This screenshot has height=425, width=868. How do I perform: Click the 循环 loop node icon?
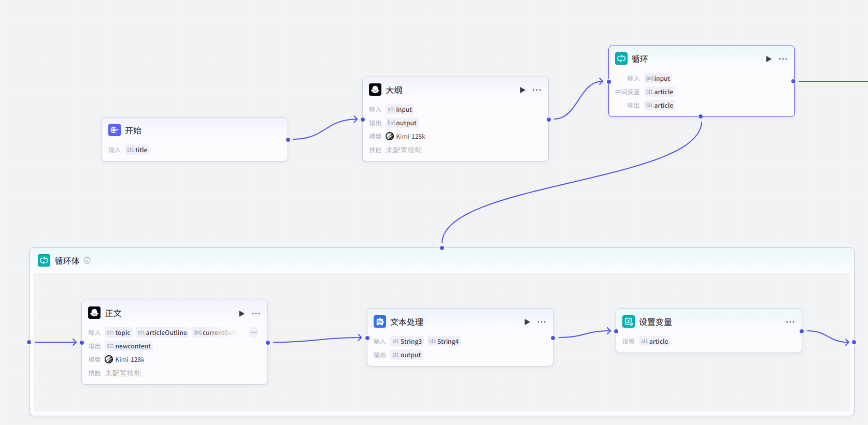pos(621,58)
